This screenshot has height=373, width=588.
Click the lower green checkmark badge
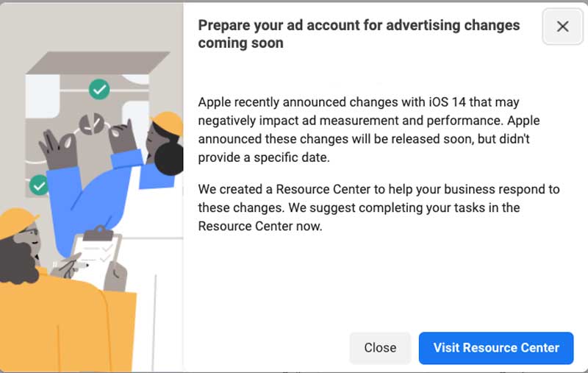pyautogui.click(x=39, y=185)
